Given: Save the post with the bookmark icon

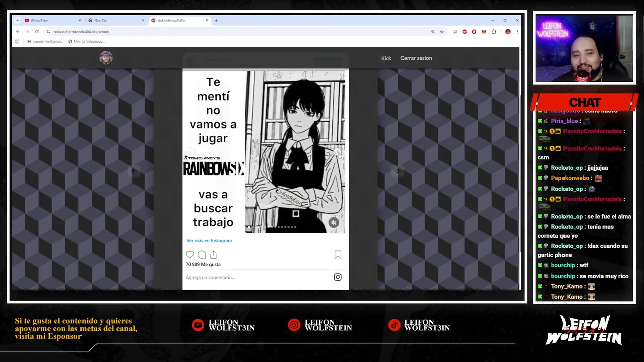Looking at the screenshot, I should point(338,255).
